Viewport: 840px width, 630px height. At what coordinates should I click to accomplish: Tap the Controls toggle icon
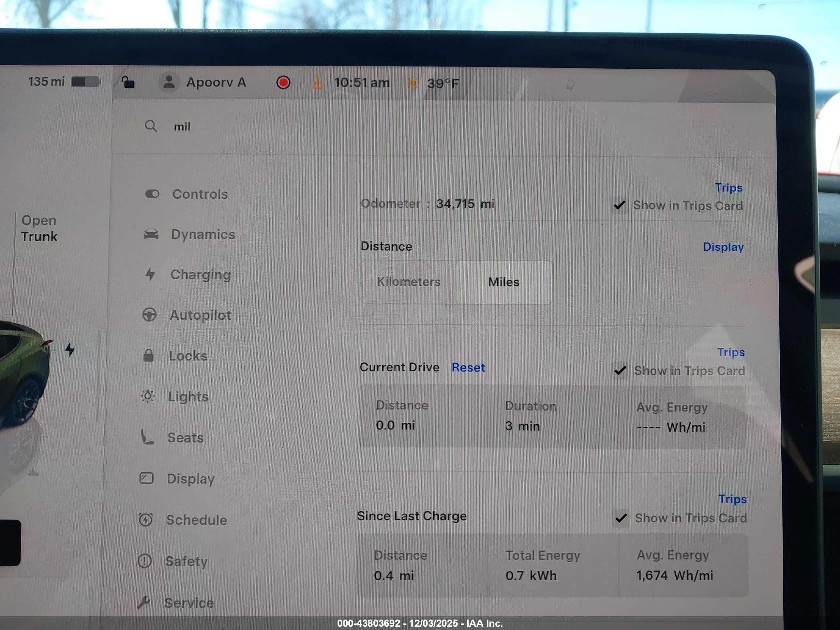pyautogui.click(x=152, y=194)
